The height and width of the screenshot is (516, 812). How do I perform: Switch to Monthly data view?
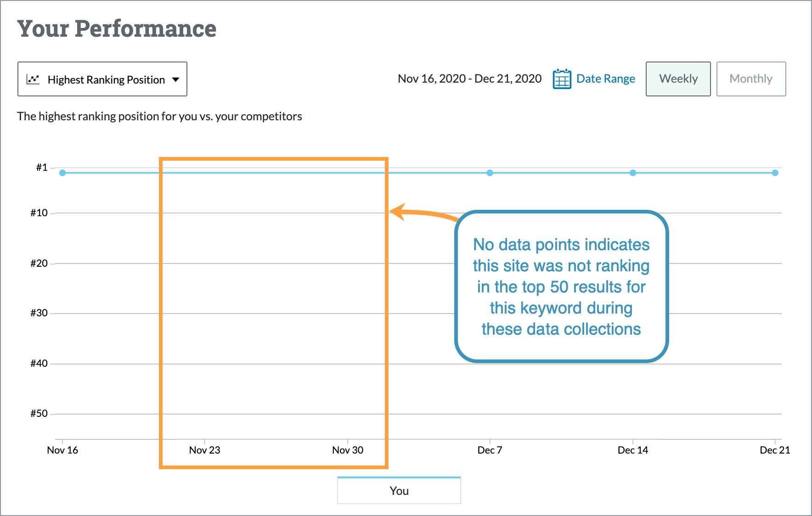pyautogui.click(x=751, y=79)
